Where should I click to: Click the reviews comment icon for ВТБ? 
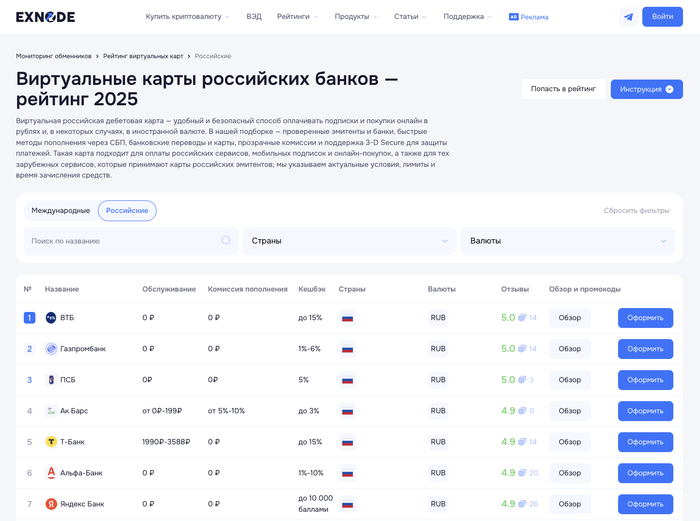point(522,318)
